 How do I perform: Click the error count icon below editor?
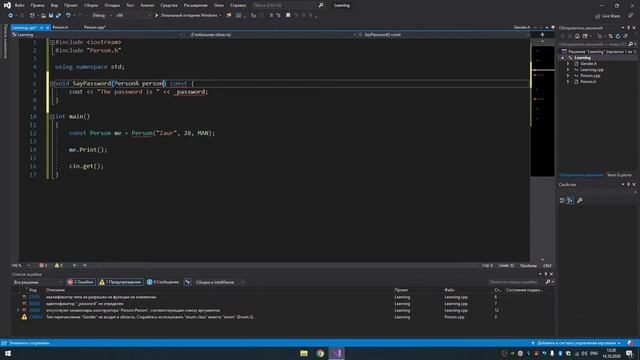(x=43, y=265)
